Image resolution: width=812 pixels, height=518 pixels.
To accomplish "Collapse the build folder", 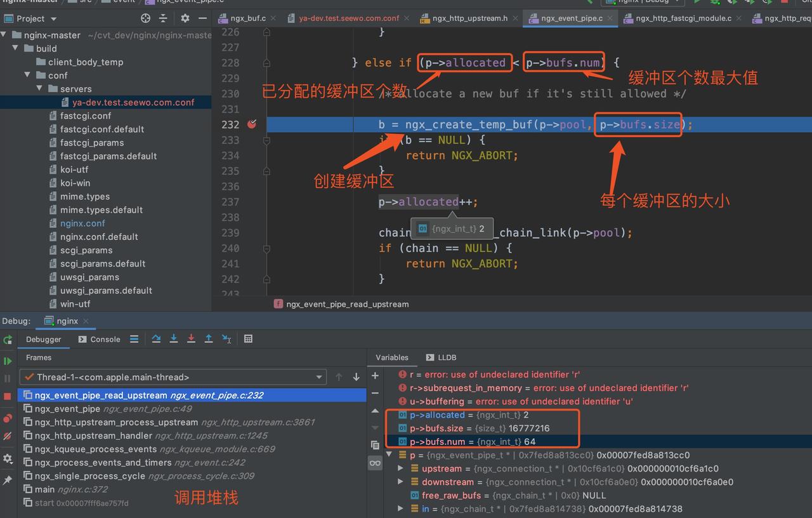I will coord(15,48).
